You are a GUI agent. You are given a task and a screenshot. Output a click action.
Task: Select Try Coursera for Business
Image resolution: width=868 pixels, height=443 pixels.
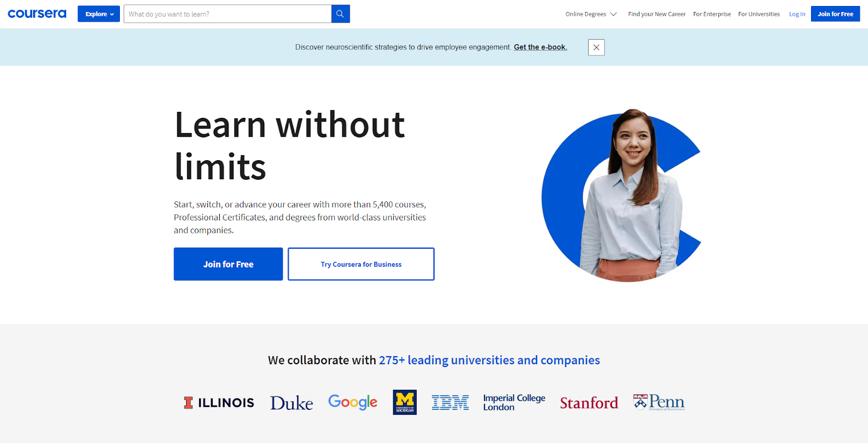361,264
